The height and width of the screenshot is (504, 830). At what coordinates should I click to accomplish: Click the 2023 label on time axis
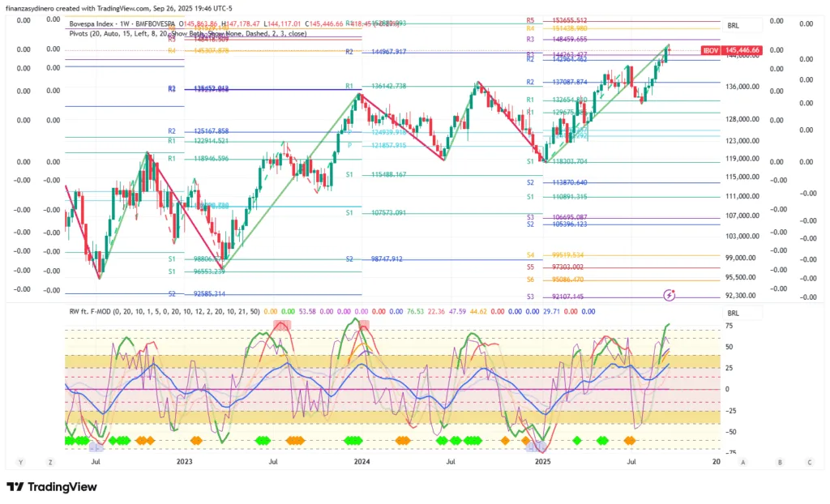coord(184,462)
